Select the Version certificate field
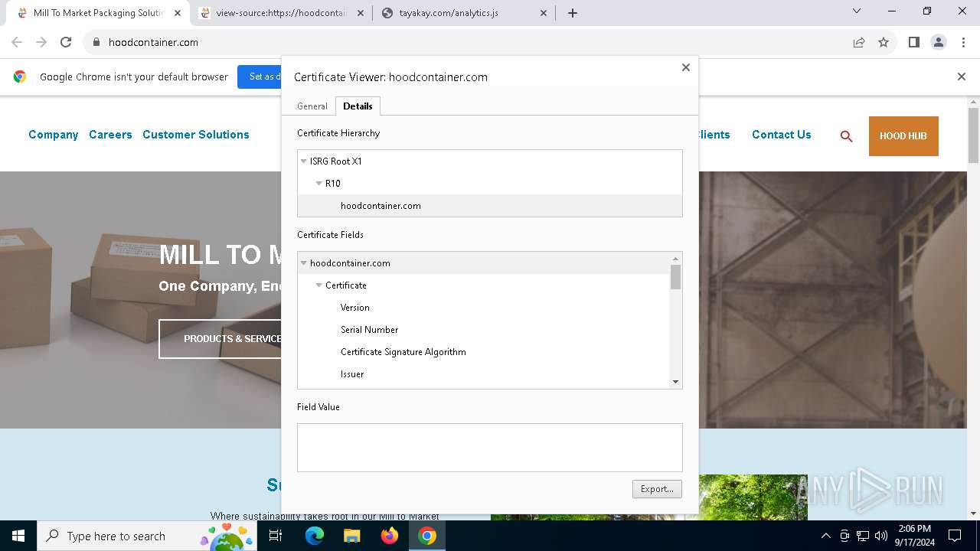This screenshot has width=980, height=551. [x=355, y=308]
